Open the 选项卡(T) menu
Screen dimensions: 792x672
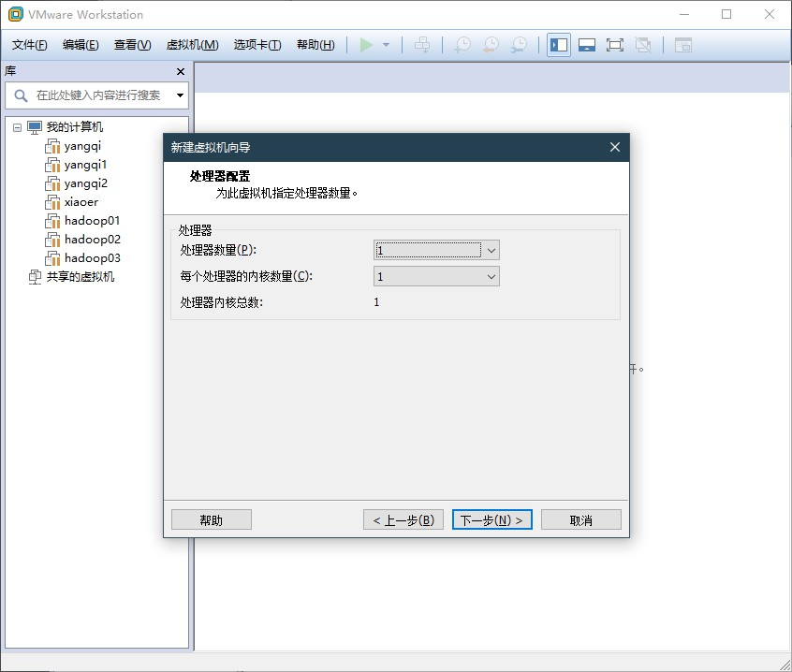click(x=257, y=45)
